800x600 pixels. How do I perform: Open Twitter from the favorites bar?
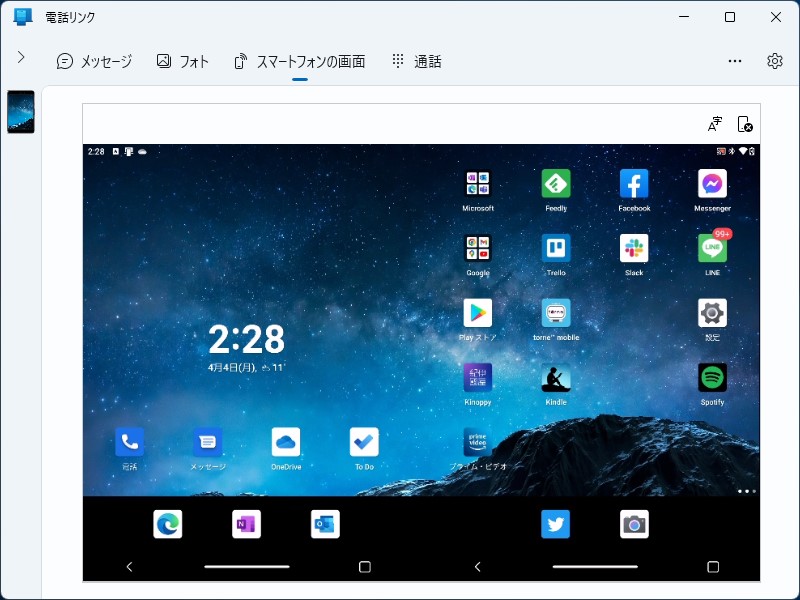555,523
